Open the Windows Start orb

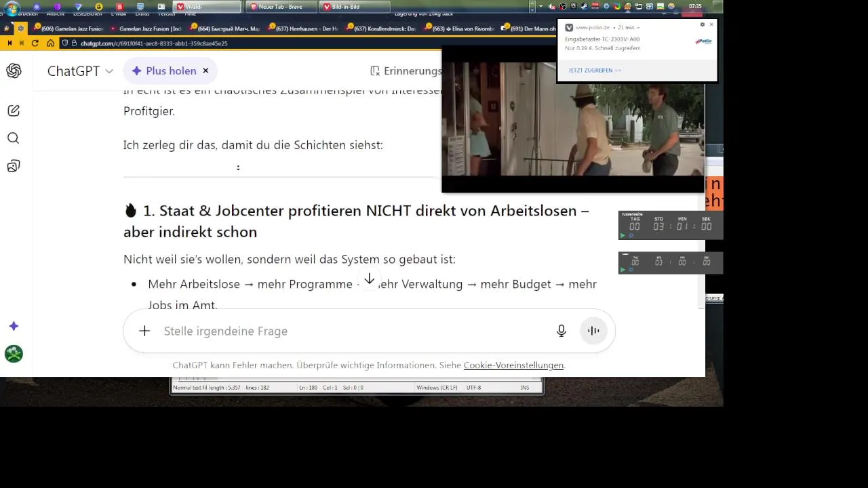pyautogui.click(x=12, y=7)
